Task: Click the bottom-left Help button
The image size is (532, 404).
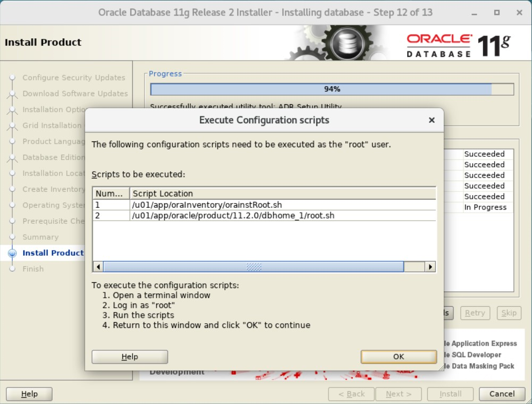Action: pyautogui.click(x=29, y=394)
